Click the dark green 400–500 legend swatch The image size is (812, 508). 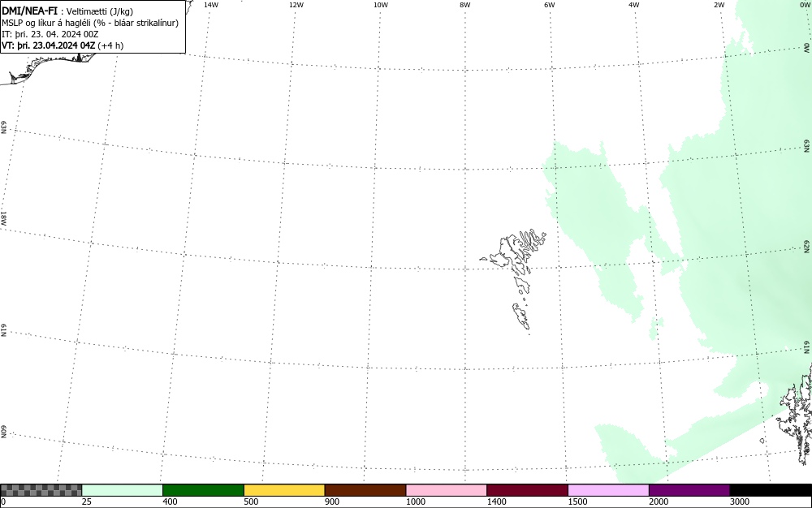pos(203,490)
